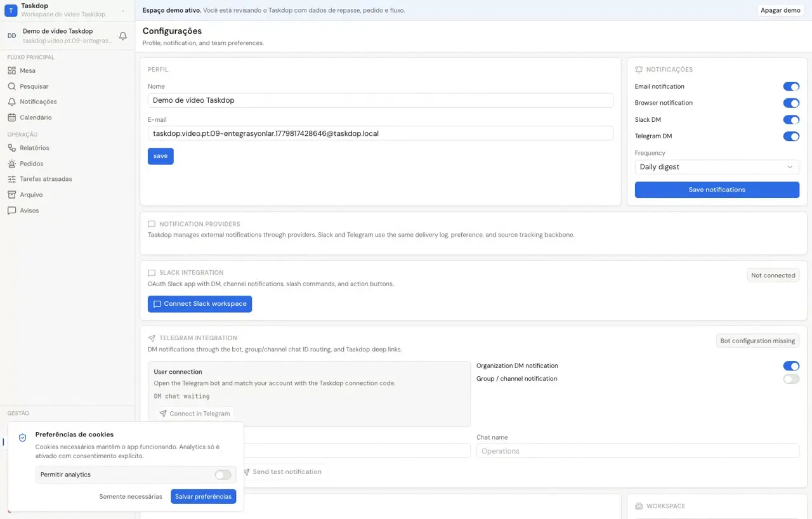Click Salvar preferências in the cookie popup
This screenshot has height=519, width=812.
[x=204, y=496]
